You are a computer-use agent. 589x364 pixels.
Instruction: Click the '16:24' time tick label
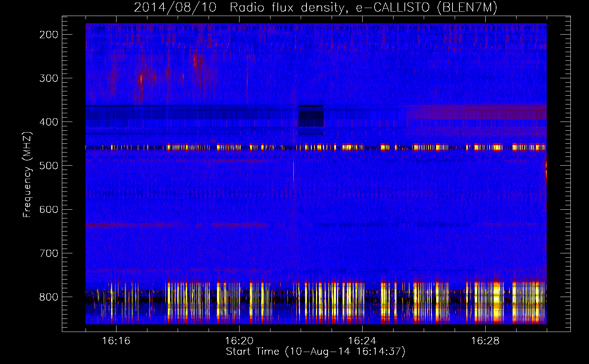pyautogui.click(x=362, y=341)
